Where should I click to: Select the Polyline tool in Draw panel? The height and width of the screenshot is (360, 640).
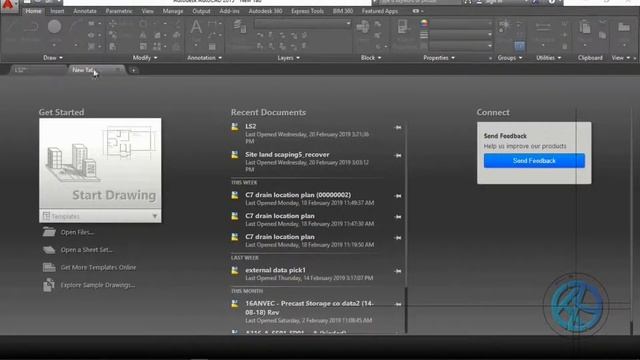click(x=30, y=27)
